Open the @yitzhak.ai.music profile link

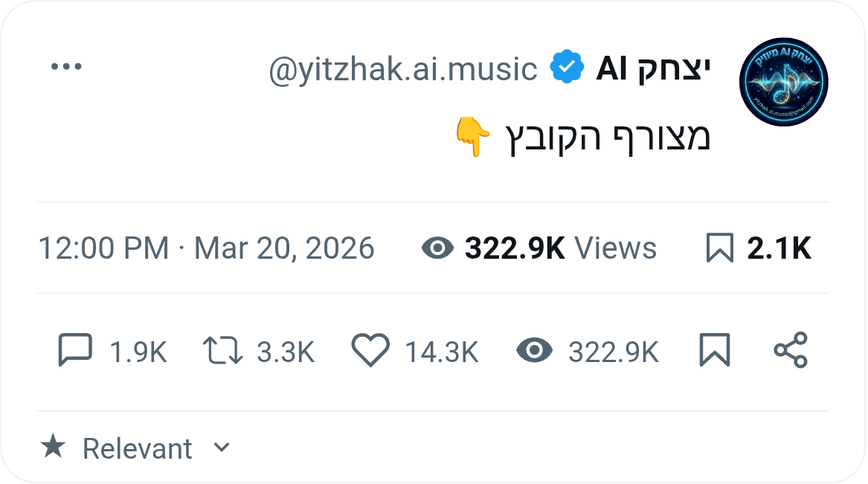[x=402, y=68]
